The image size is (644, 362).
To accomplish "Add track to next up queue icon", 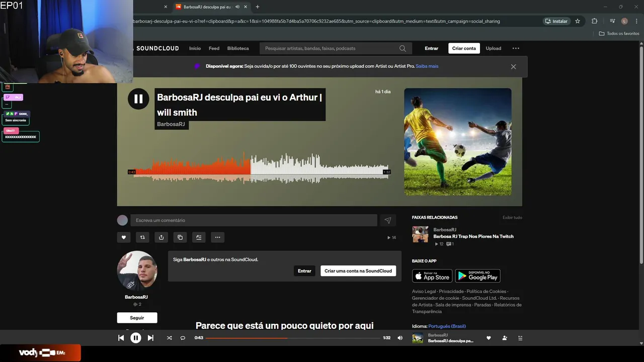I will point(199,237).
